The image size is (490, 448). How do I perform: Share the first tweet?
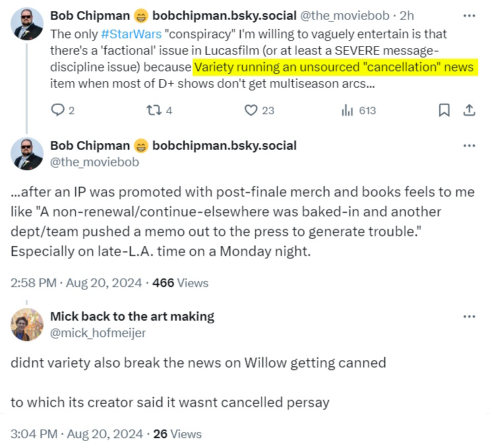pos(469,110)
